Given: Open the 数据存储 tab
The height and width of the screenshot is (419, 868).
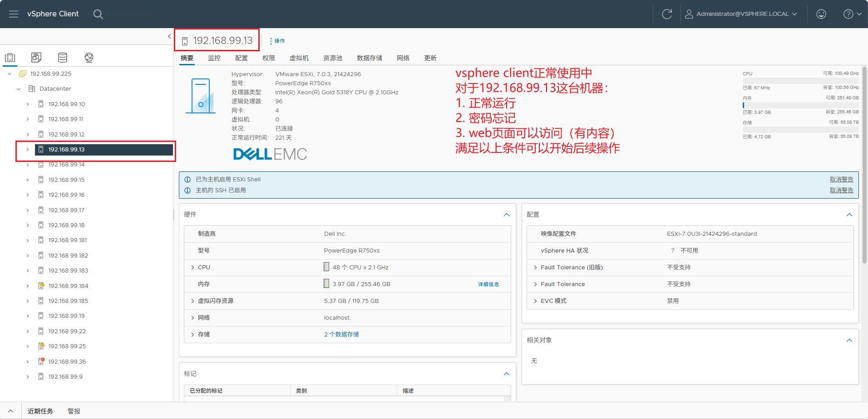Looking at the screenshot, I should click(370, 58).
